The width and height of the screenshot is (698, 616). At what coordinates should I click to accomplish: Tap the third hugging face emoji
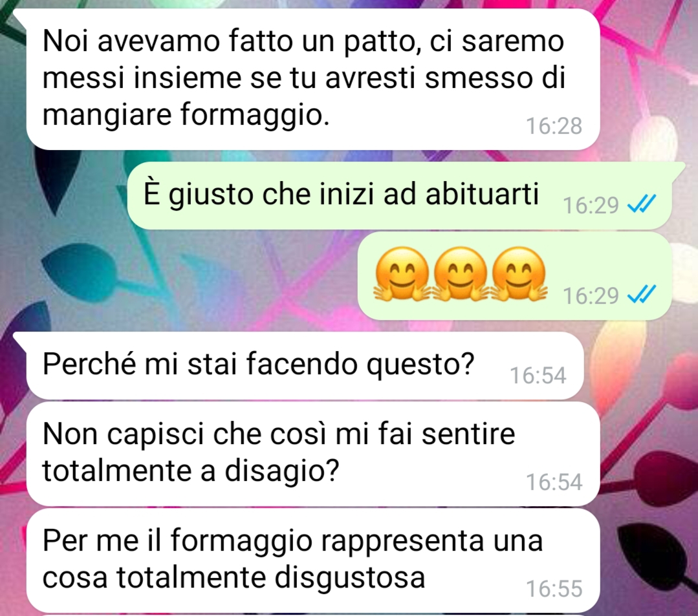519,275
